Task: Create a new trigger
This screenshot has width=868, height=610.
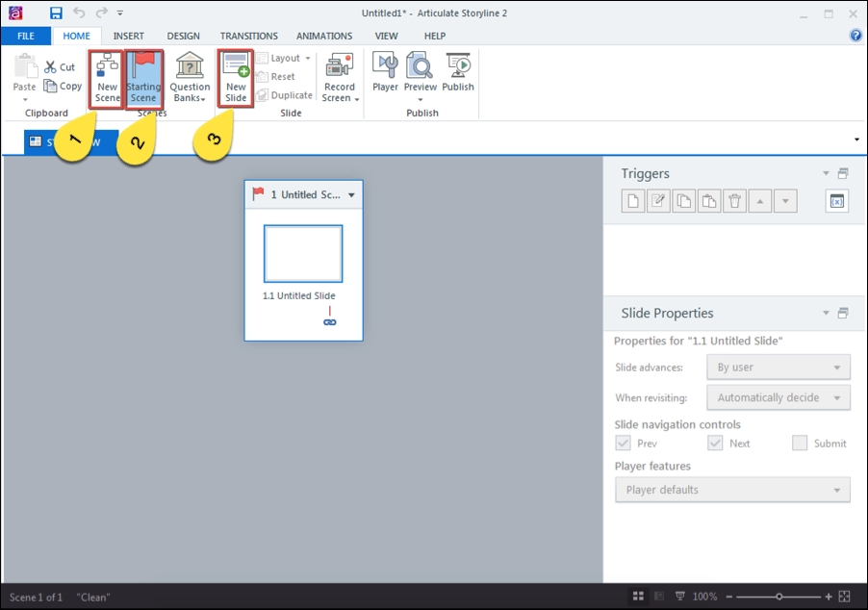Action: coord(633,201)
